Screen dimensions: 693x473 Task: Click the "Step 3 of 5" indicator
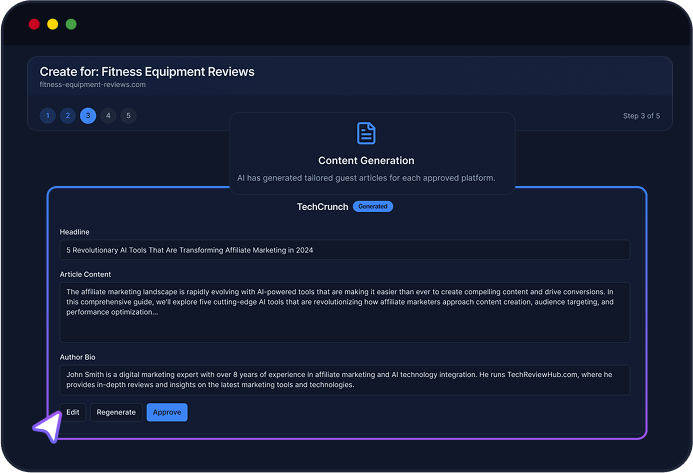point(641,116)
